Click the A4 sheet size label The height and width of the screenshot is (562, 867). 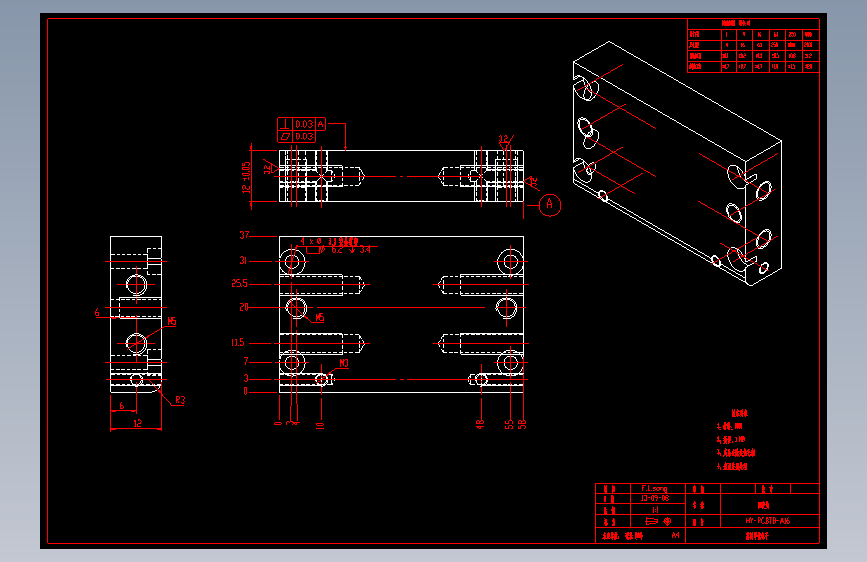coord(675,535)
